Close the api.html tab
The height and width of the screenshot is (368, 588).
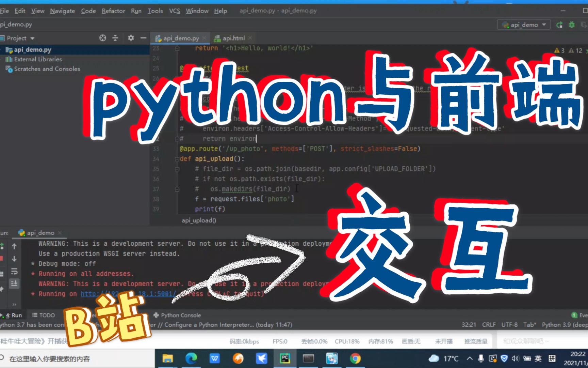point(250,38)
